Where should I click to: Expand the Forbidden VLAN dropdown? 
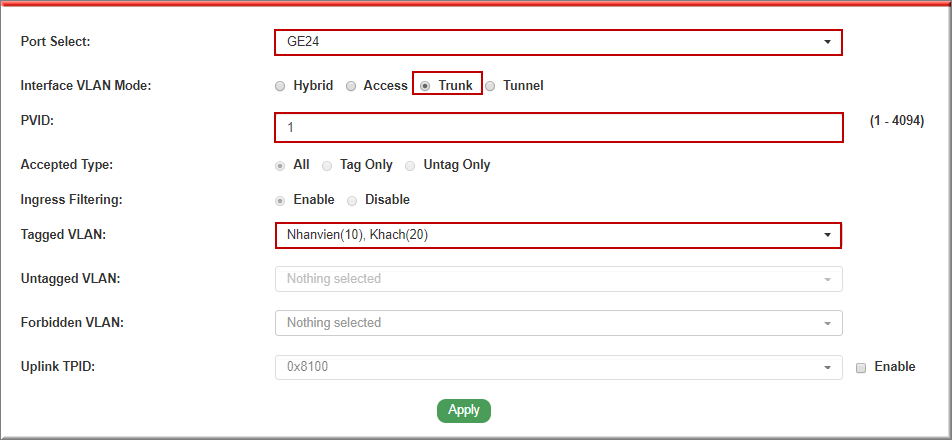pos(557,323)
